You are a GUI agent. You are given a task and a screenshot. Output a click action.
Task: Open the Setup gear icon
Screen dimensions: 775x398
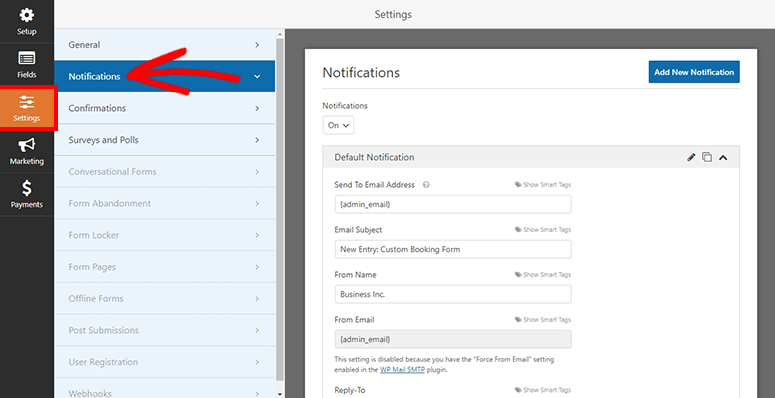tap(27, 15)
